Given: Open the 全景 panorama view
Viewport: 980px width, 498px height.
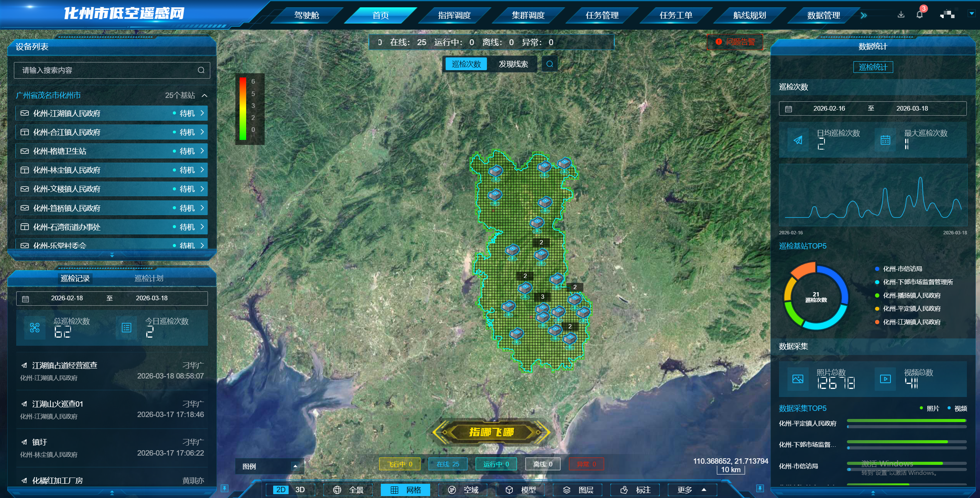Looking at the screenshot, I should tap(348, 490).
